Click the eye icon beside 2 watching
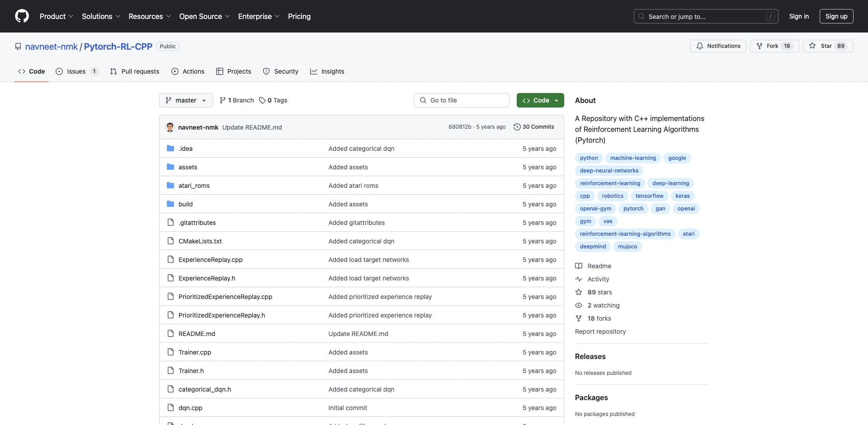 point(579,305)
